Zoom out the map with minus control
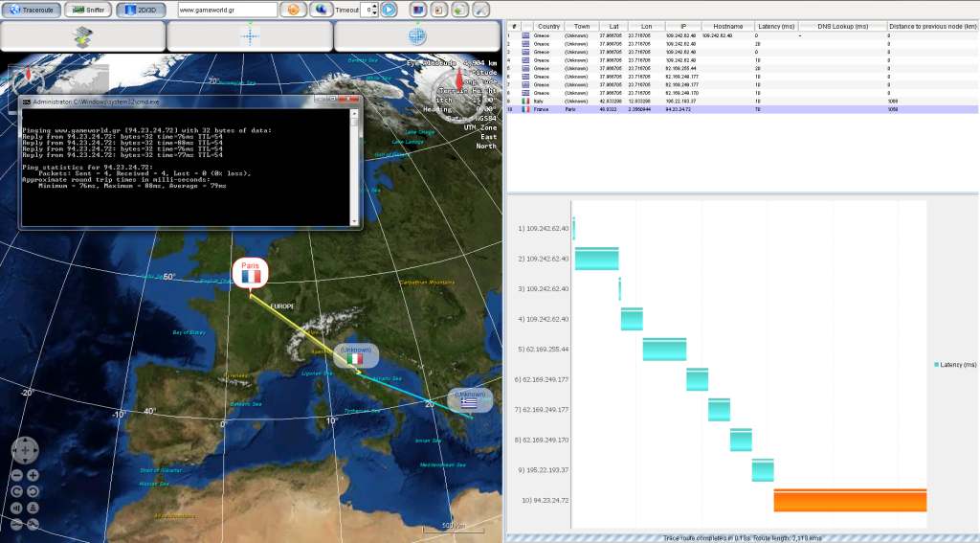This screenshot has width=980, height=543. (17, 475)
